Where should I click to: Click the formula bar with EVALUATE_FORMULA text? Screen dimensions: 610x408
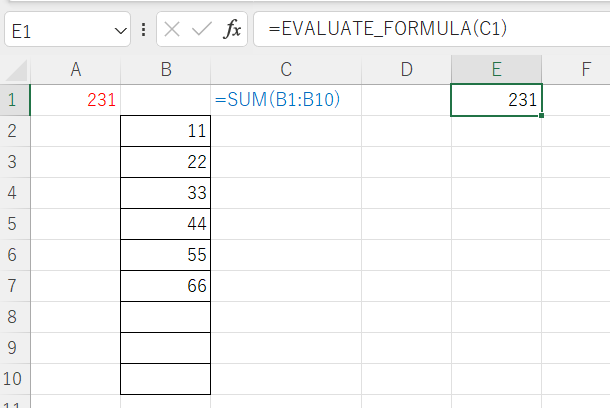(430, 30)
